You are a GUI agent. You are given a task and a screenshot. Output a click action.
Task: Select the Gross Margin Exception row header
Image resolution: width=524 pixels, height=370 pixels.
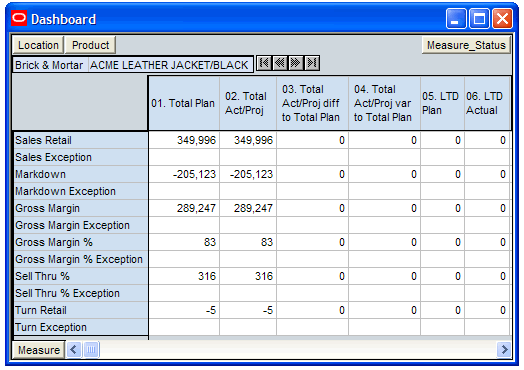pyautogui.click(x=80, y=225)
